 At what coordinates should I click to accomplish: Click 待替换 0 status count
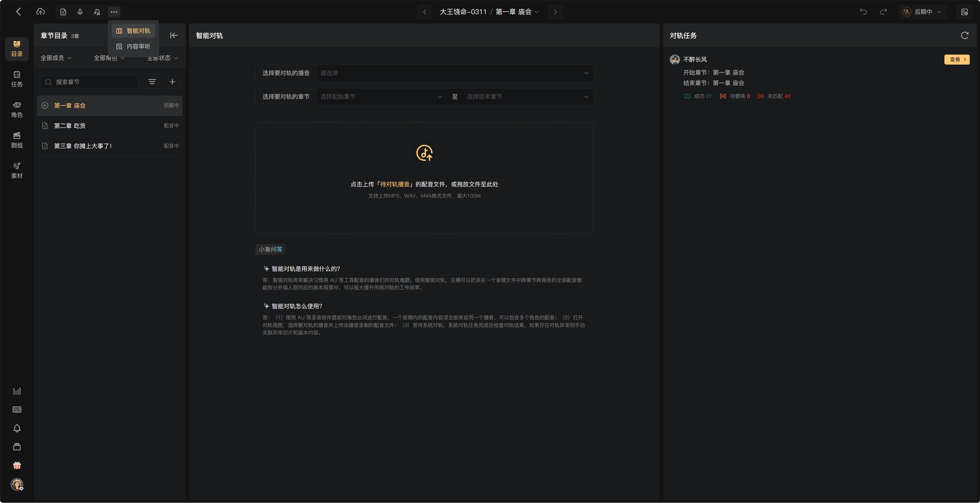[x=735, y=96]
